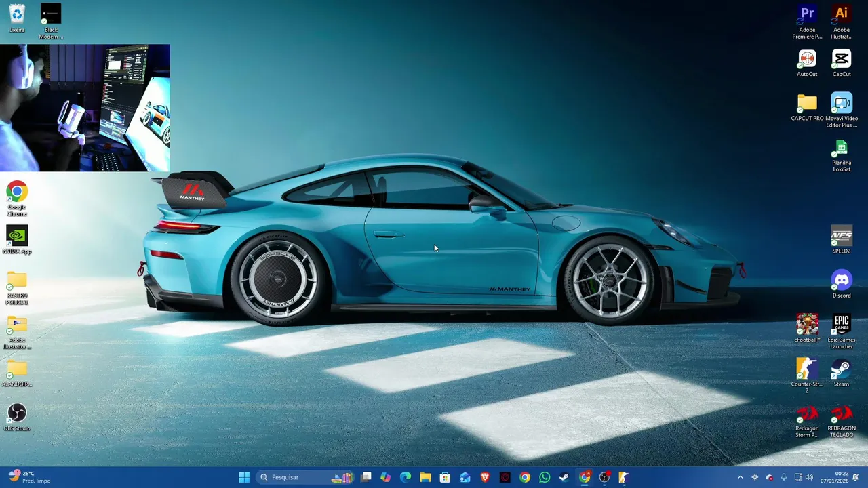Open the Redragon Storm P shortcut
This screenshot has width=868, height=488.
coord(807,420)
